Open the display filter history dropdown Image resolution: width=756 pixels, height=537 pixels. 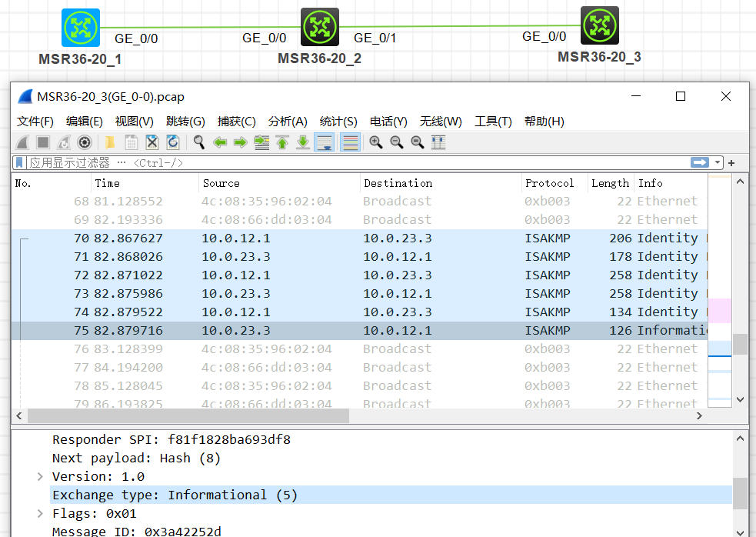[718, 163]
